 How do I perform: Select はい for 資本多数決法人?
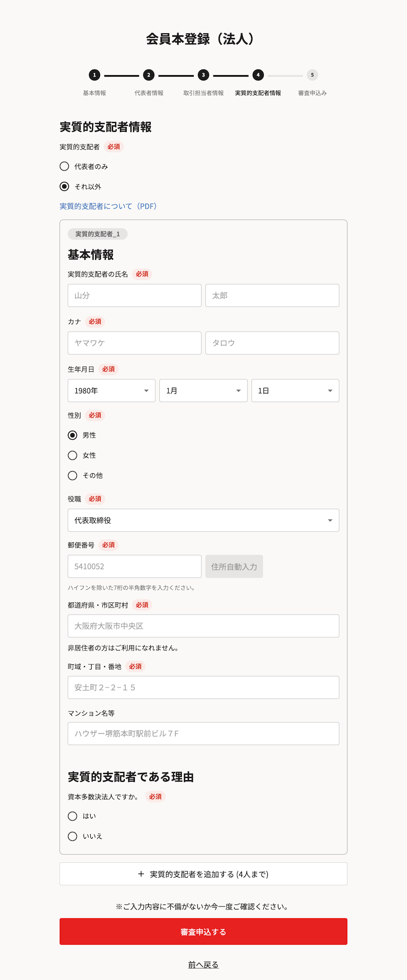[72, 816]
